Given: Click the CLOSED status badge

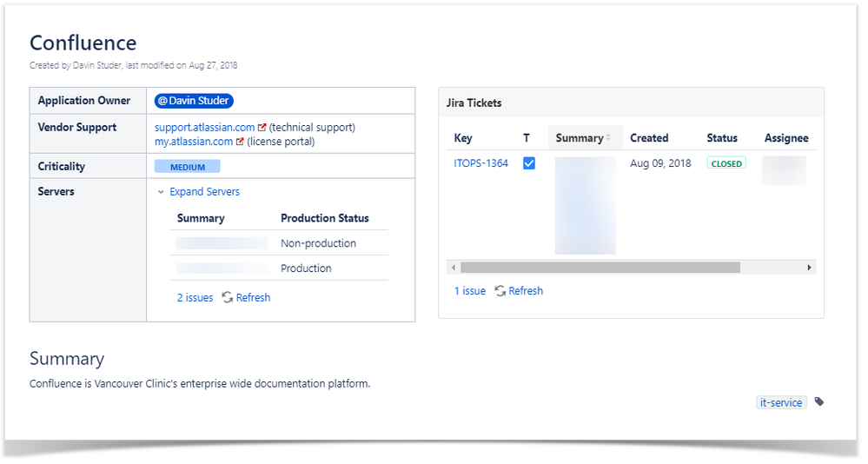Looking at the screenshot, I should coord(726,163).
